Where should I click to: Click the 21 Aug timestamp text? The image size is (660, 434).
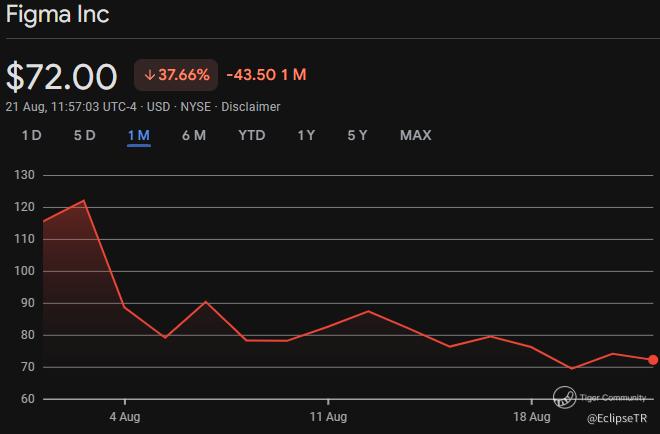point(71,107)
